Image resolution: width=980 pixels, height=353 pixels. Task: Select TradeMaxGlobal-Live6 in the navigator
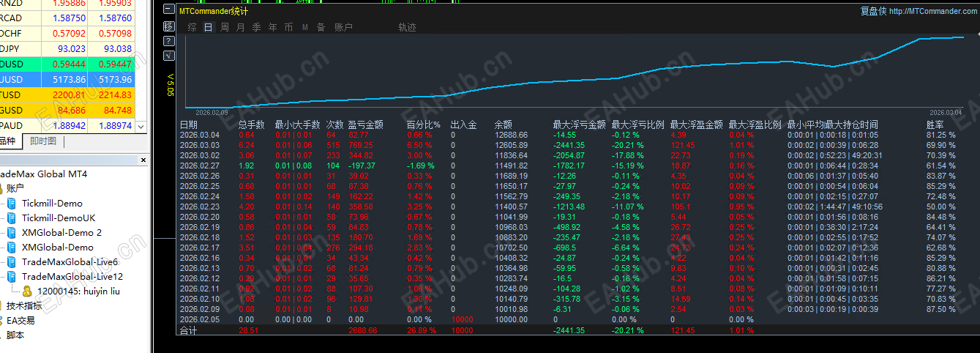click(70, 261)
